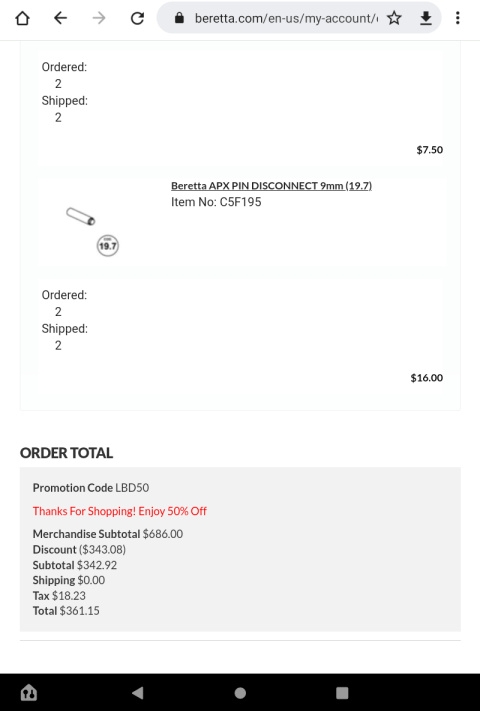Tap the browser home icon
This screenshot has height=711, width=480.
[22, 18]
